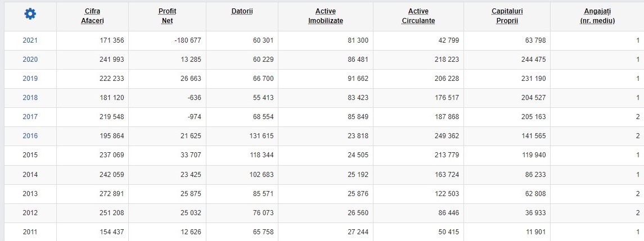The width and height of the screenshot is (644, 241).
Task: Open the 2020 year link
Action: (30, 60)
